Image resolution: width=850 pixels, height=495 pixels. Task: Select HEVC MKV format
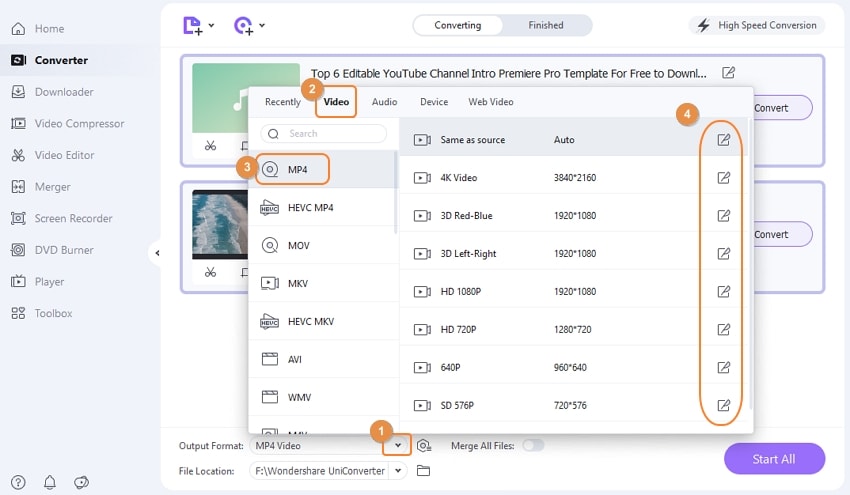(x=324, y=322)
